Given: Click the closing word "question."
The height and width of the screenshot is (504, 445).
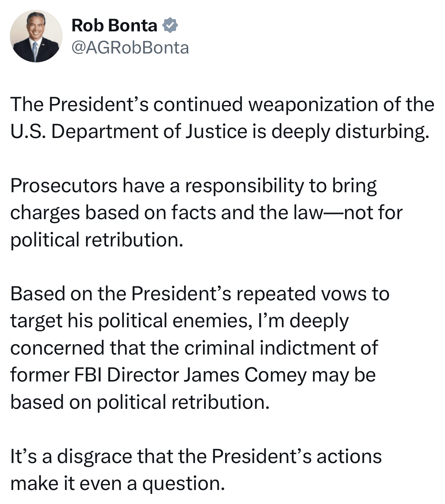Looking at the screenshot, I should pos(183,483).
